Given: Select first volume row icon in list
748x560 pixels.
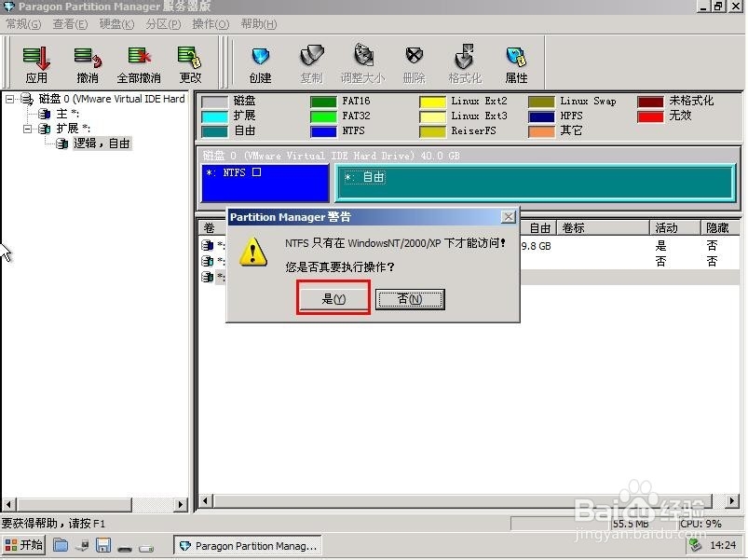Looking at the screenshot, I should click(x=207, y=245).
